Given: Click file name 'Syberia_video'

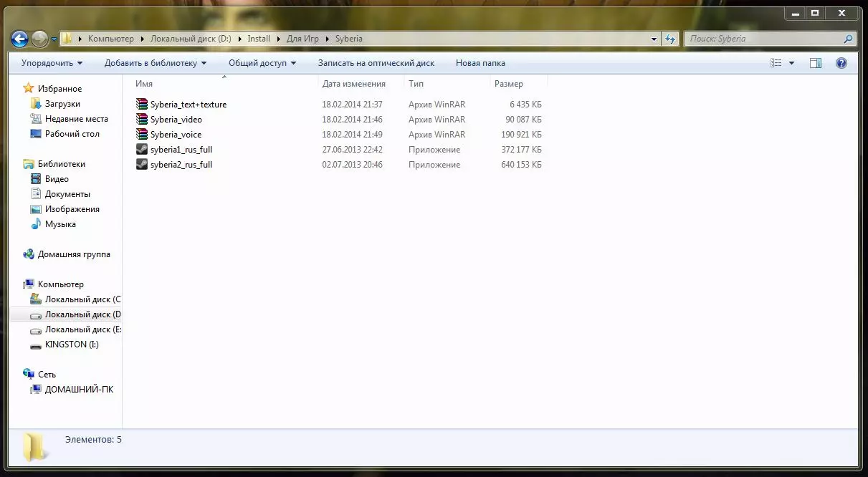Looking at the screenshot, I should coord(176,120).
